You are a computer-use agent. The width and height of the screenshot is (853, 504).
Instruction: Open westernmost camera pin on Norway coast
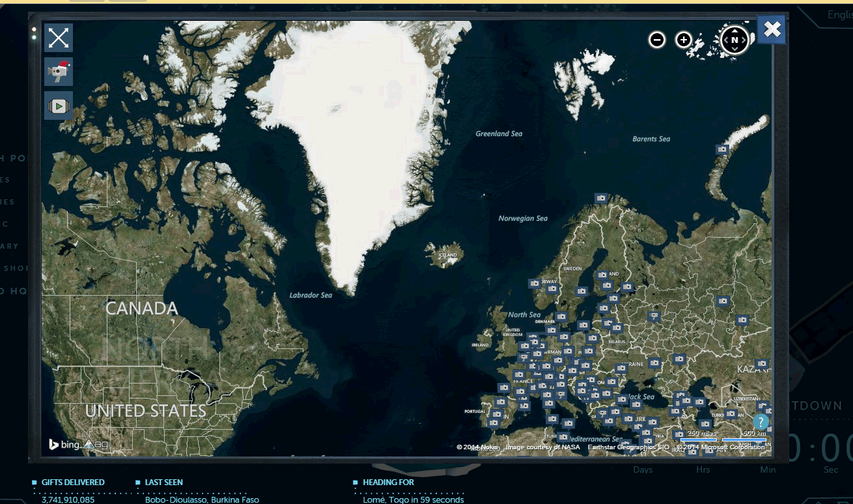[535, 283]
